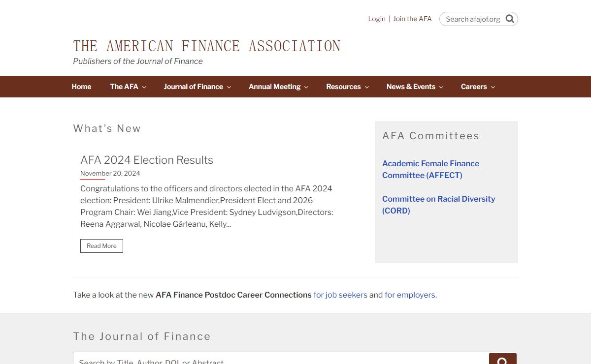
Task: Open Resources menu item
Action: point(343,87)
